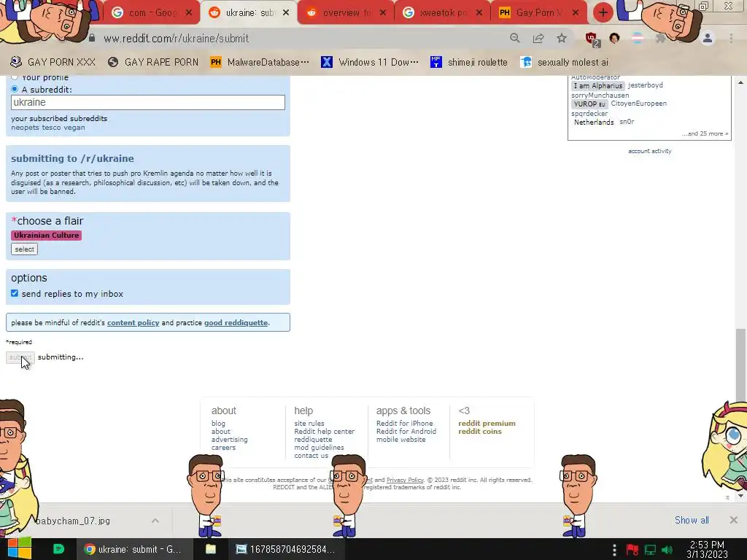
Task: Bookmark this page with the star icon
Action: tap(562, 38)
